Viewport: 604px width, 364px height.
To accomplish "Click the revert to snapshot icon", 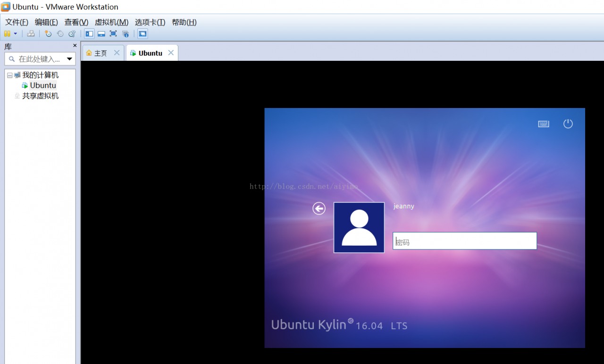I will 60,33.
